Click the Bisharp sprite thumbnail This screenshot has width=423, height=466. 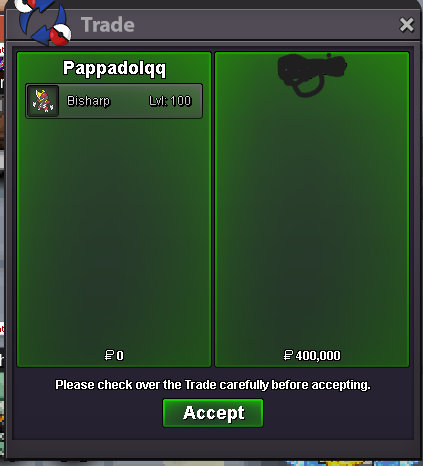tap(43, 101)
